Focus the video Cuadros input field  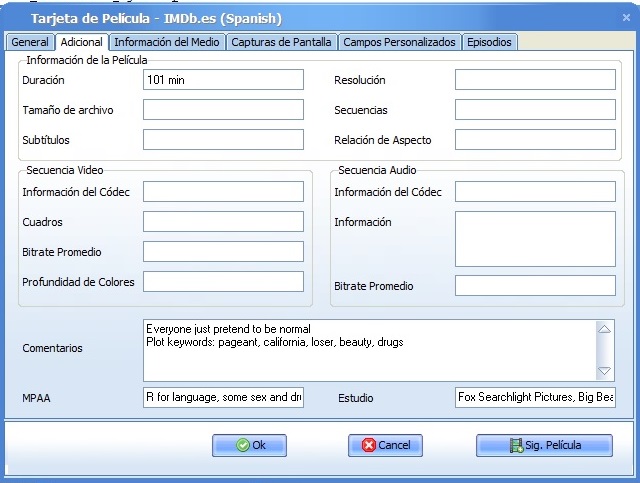coord(223,221)
